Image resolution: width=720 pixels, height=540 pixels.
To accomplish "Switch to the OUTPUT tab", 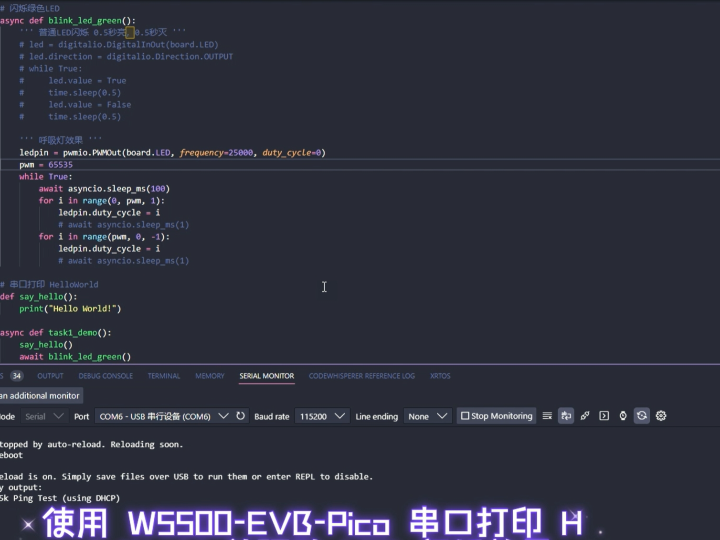I will (51, 376).
